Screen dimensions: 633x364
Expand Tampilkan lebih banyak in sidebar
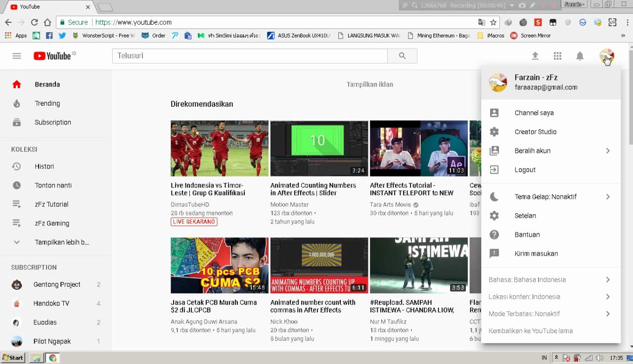[x=61, y=242]
